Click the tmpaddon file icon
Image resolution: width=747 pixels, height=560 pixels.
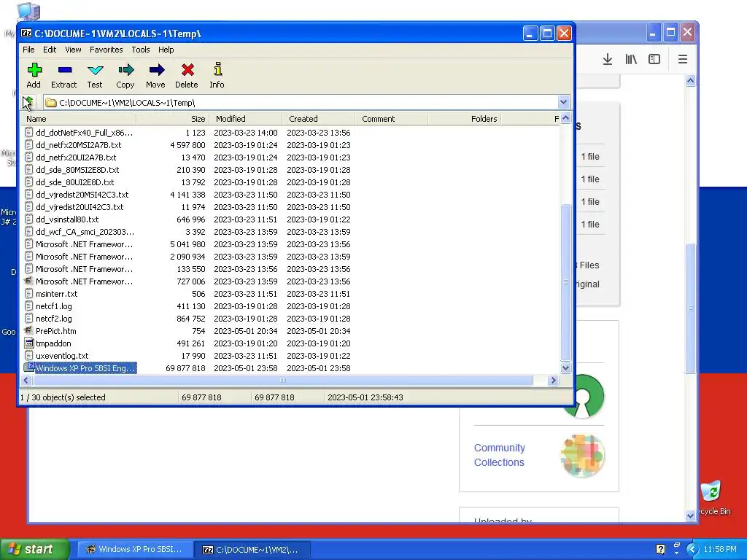pyautogui.click(x=29, y=343)
